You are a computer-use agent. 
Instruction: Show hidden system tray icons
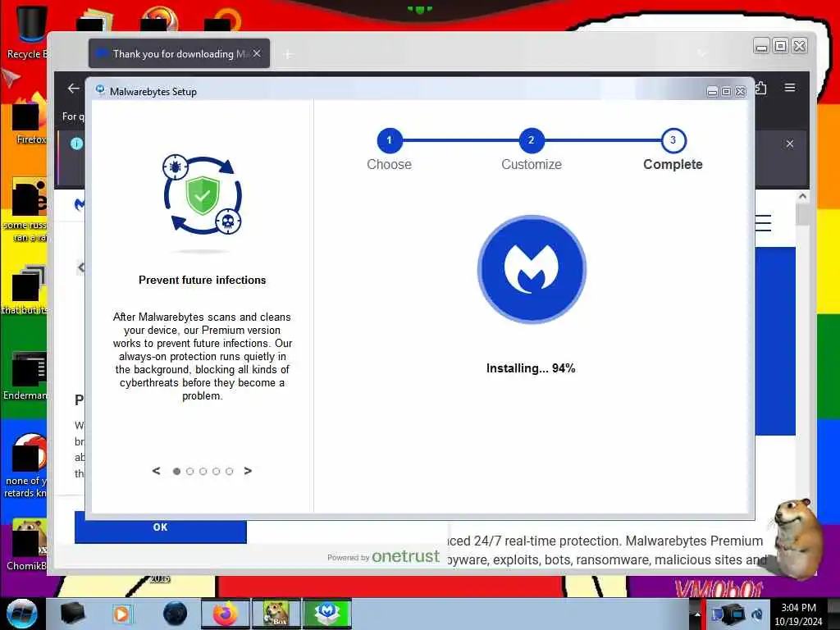click(x=697, y=614)
